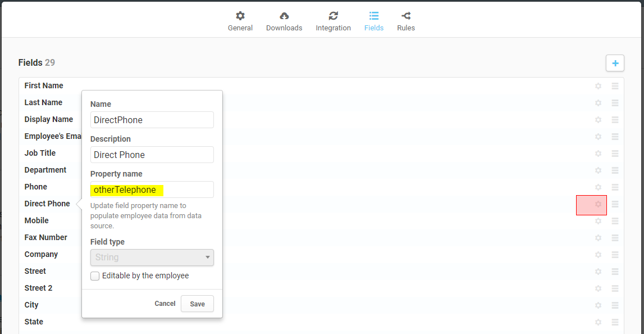Switch to the Downloads tab

(x=284, y=22)
